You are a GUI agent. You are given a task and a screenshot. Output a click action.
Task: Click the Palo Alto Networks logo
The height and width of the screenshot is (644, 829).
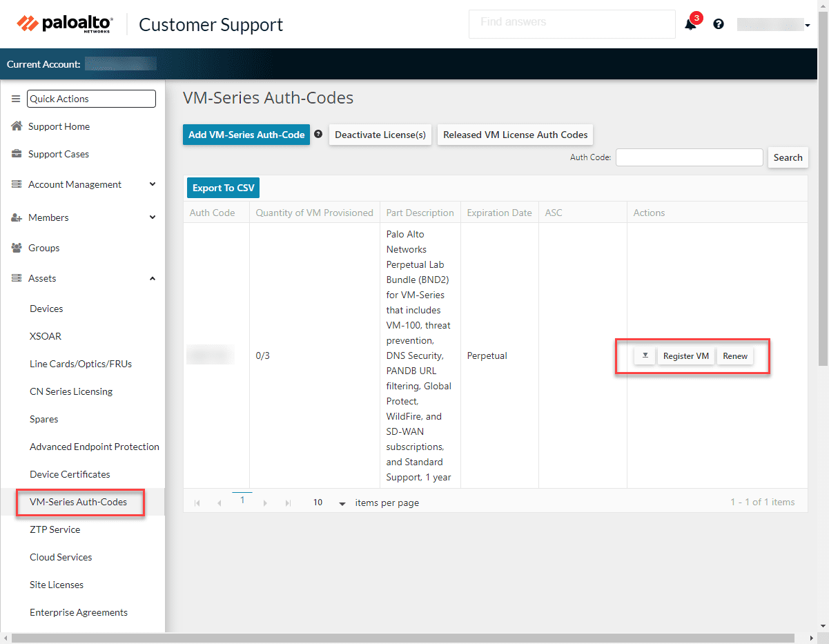tap(65, 24)
